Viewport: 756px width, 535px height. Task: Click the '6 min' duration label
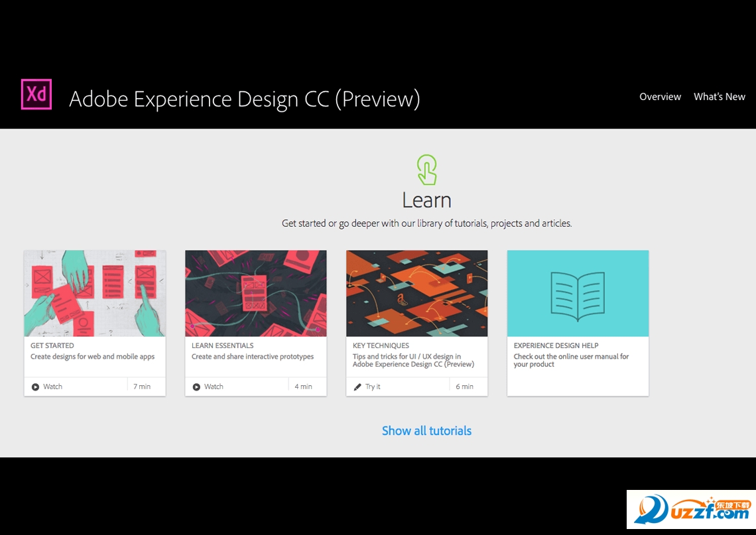coord(464,386)
